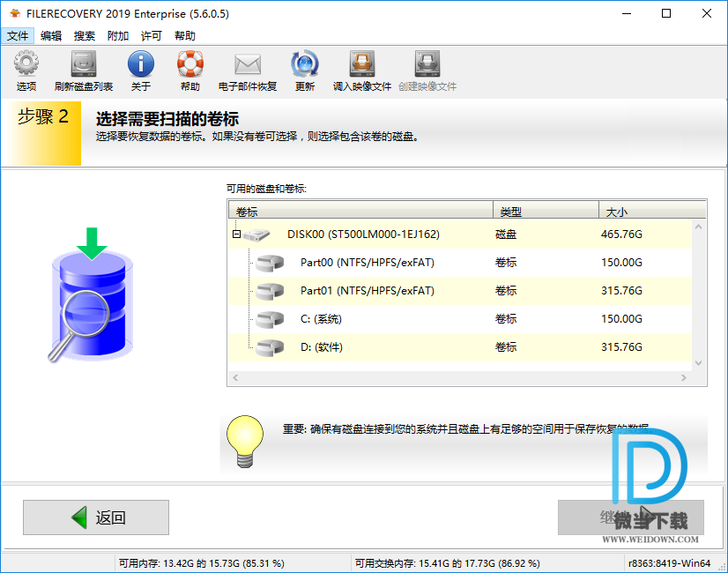
Task: Open the 文件 menu
Action: pyautogui.click(x=18, y=36)
